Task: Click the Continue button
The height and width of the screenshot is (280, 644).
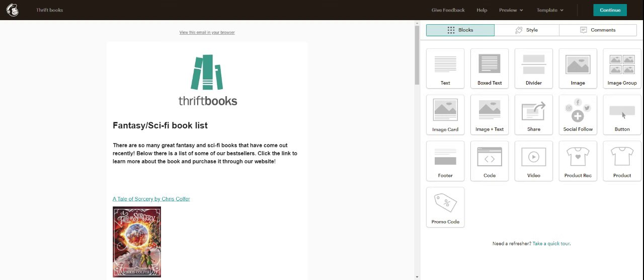Action: [610, 10]
